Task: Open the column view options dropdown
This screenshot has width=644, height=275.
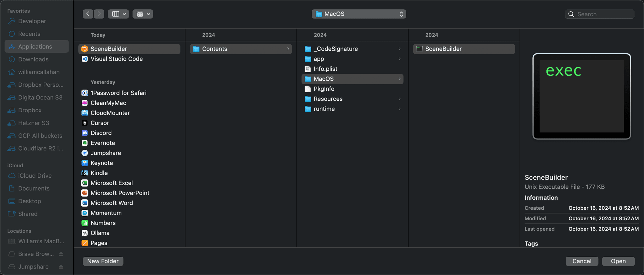Action: pyautogui.click(x=118, y=14)
